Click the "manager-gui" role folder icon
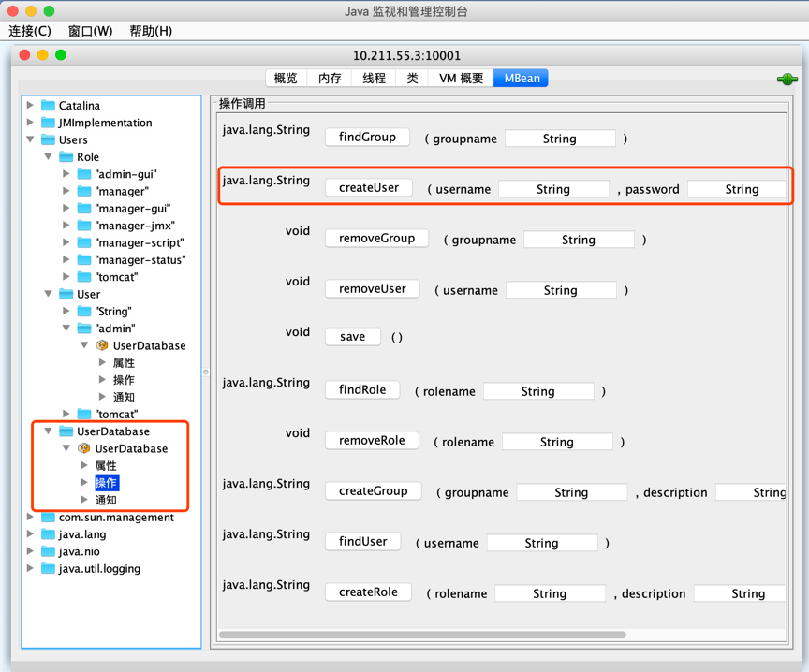The height and width of the screenshot is (672, 809). click(84, 208)
